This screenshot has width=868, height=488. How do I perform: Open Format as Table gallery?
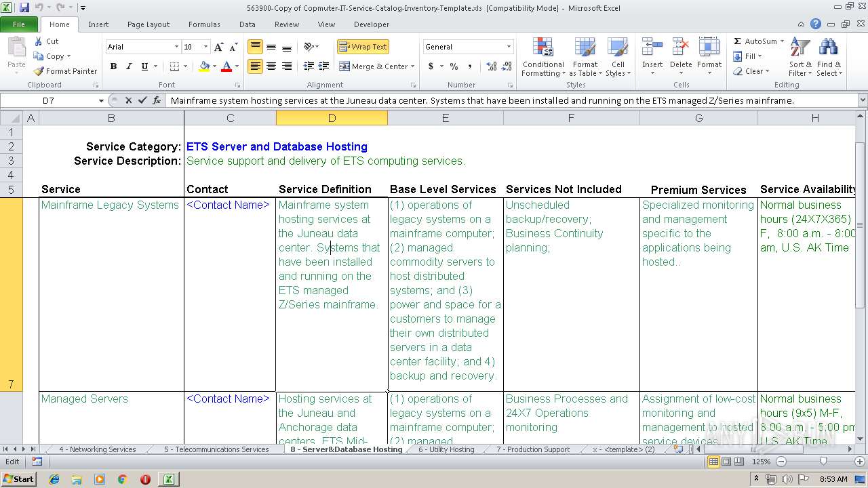(585, 58)
